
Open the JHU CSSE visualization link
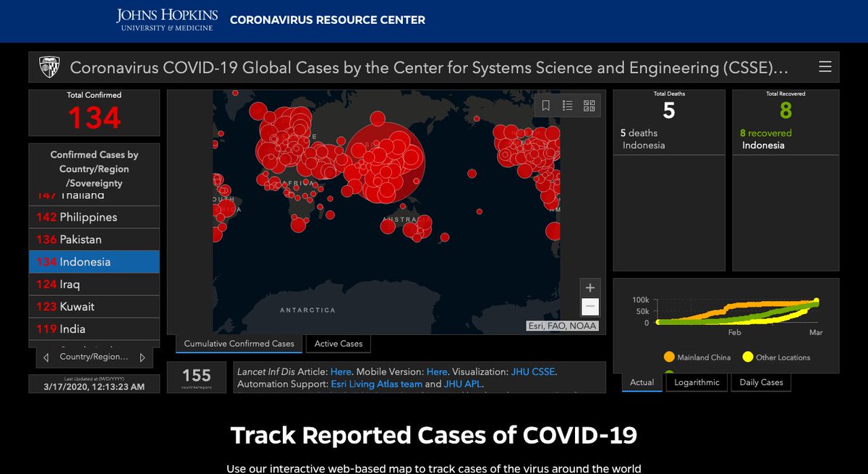(x=534, y=371)
